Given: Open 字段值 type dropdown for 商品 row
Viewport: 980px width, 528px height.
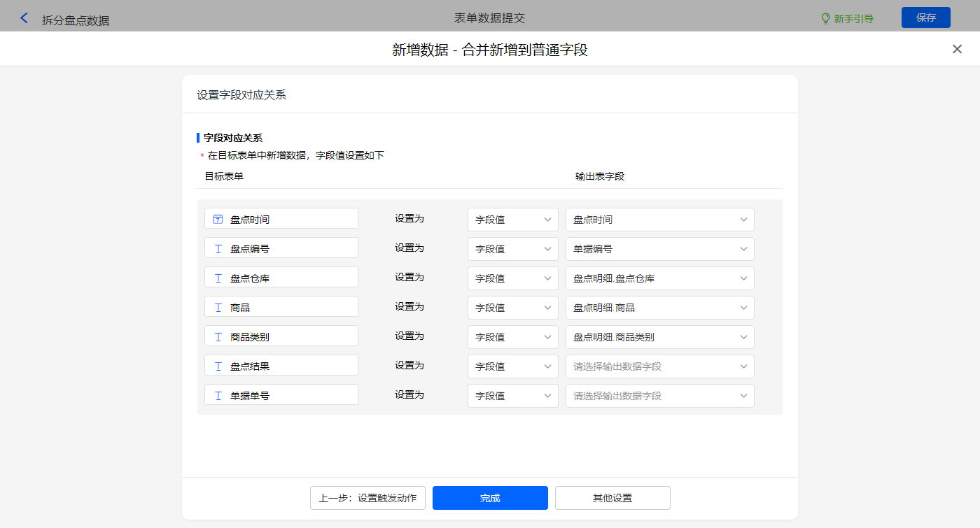Looking at the screenshot, I should [512, 308].
